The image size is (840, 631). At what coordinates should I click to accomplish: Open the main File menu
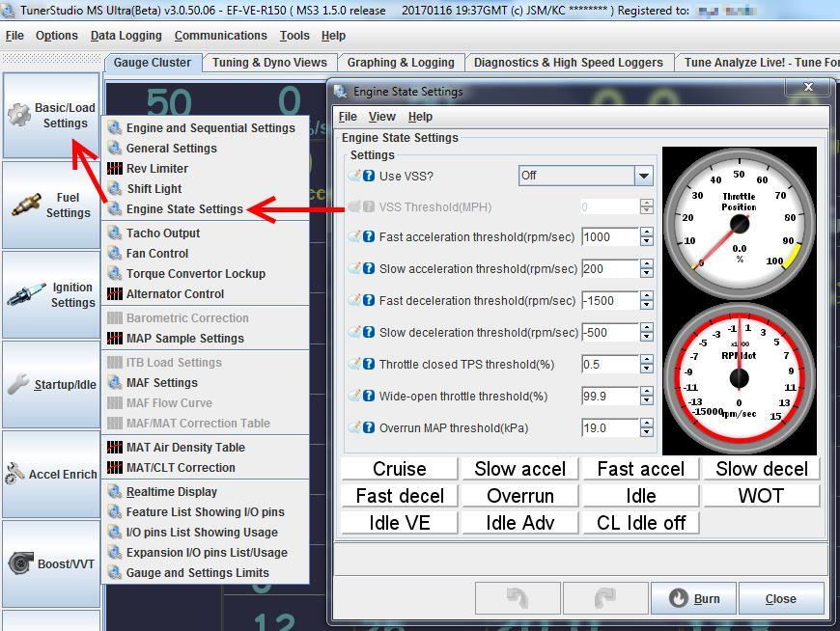pyautogui.click(x=14, y=36)
